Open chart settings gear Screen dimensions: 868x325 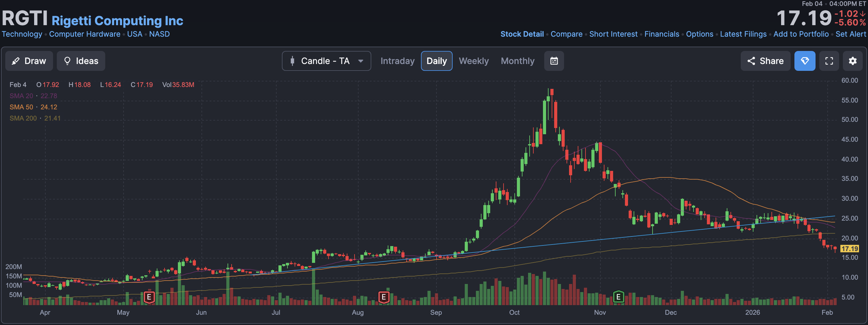click(852, 61)
